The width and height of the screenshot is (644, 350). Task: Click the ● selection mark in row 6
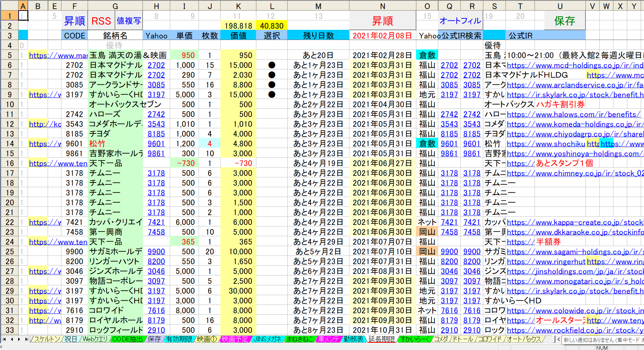click(272, 65)
